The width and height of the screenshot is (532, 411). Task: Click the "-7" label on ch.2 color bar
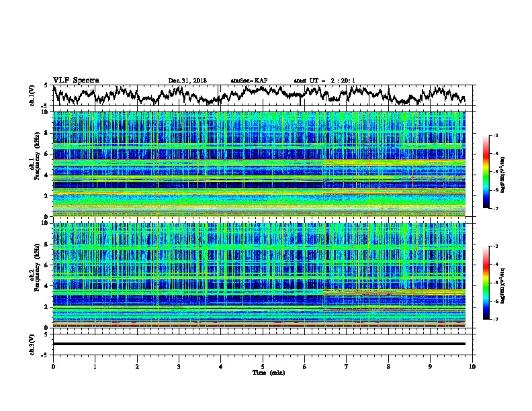[x=496, y=319]
